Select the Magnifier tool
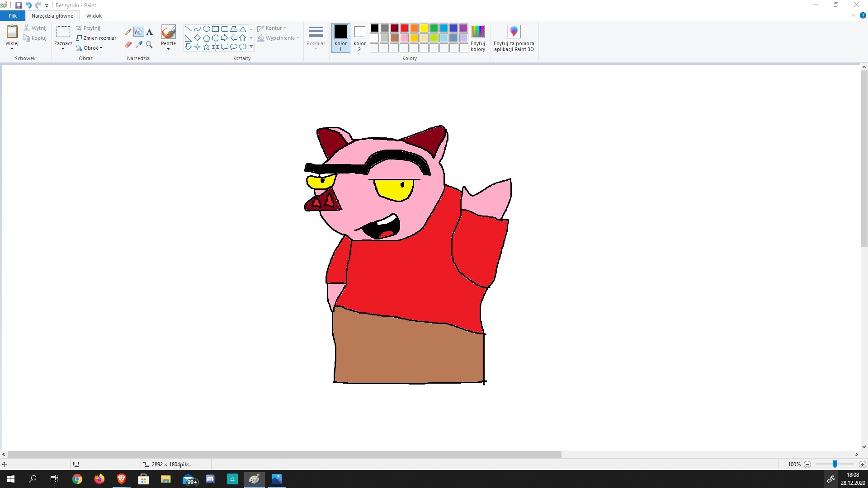The height and width of the screenshot is (488, 868). (x=150, y=44)
